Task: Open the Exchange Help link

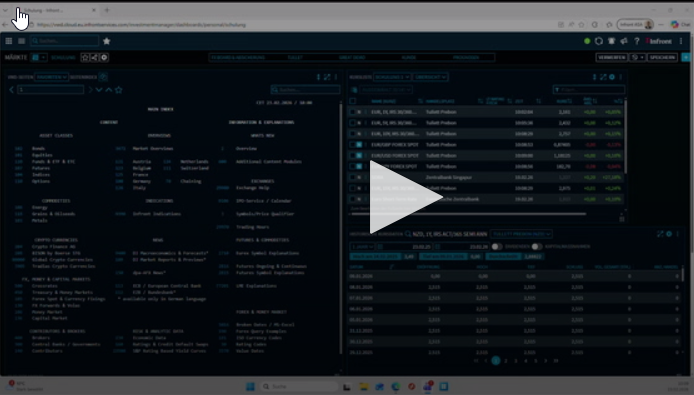Action: 253,188
